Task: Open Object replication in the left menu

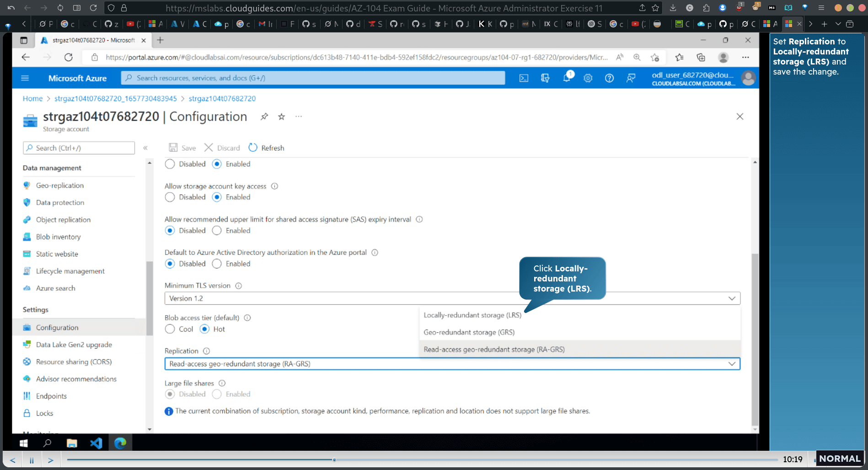Action: click(x=63, y=220)
